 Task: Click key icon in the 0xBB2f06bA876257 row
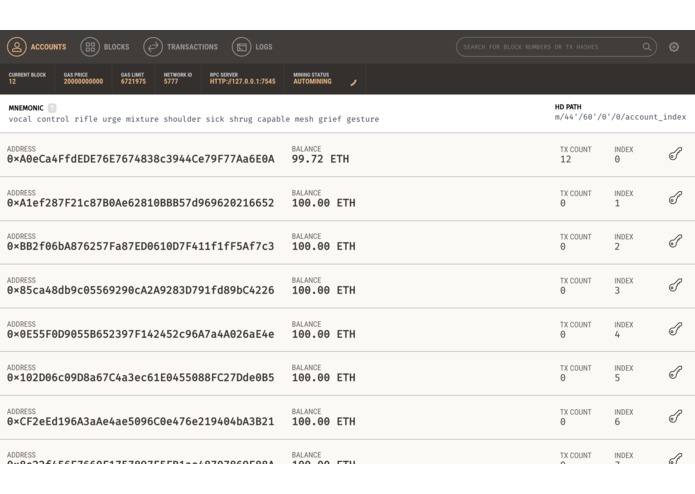[x=675, y=241]
